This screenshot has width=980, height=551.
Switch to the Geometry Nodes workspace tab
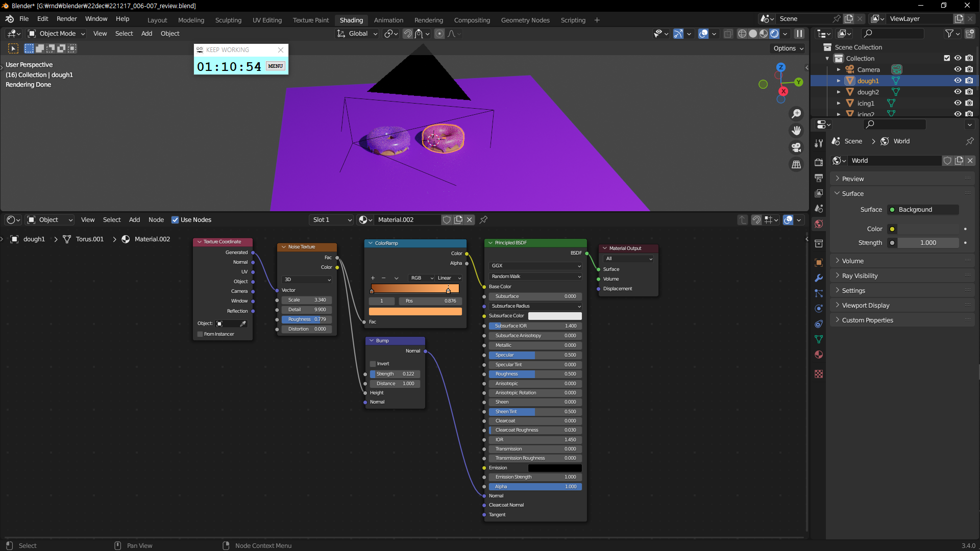point(525,20)
